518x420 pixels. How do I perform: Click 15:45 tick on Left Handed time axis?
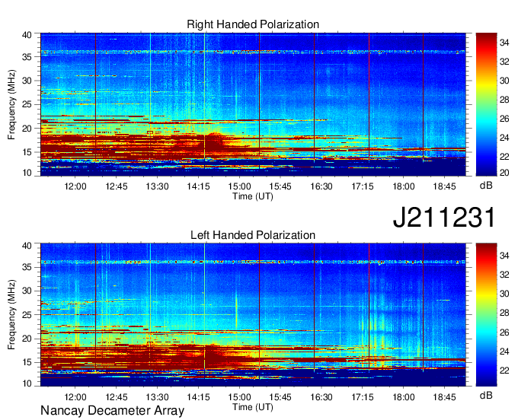coord(280,397)
